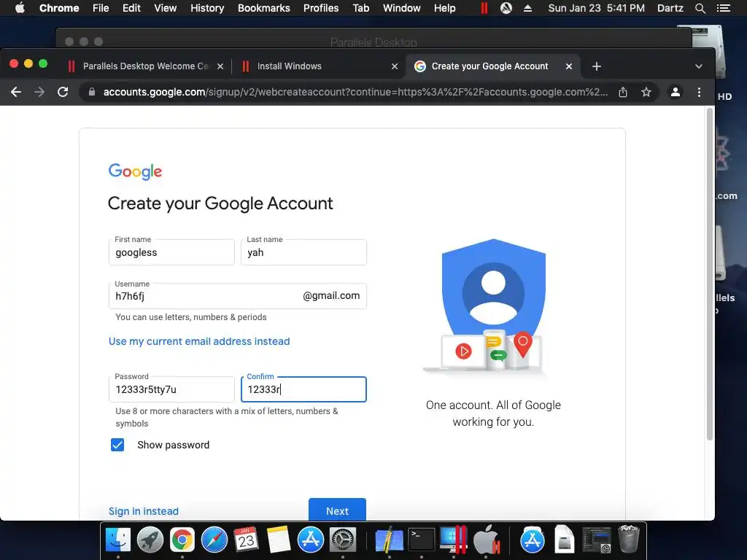Click the eject icon in menu bar
The width and height of the screenshot is (747, 560).
click(527, 8)
